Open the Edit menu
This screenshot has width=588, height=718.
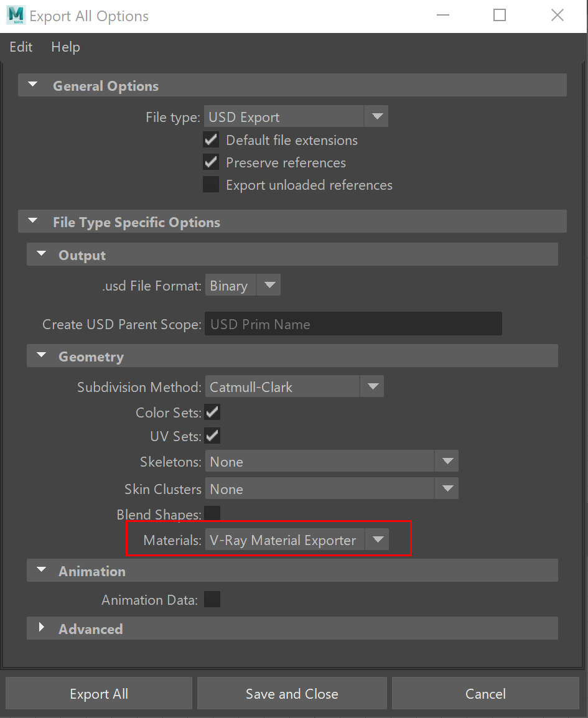click(21, 47)
